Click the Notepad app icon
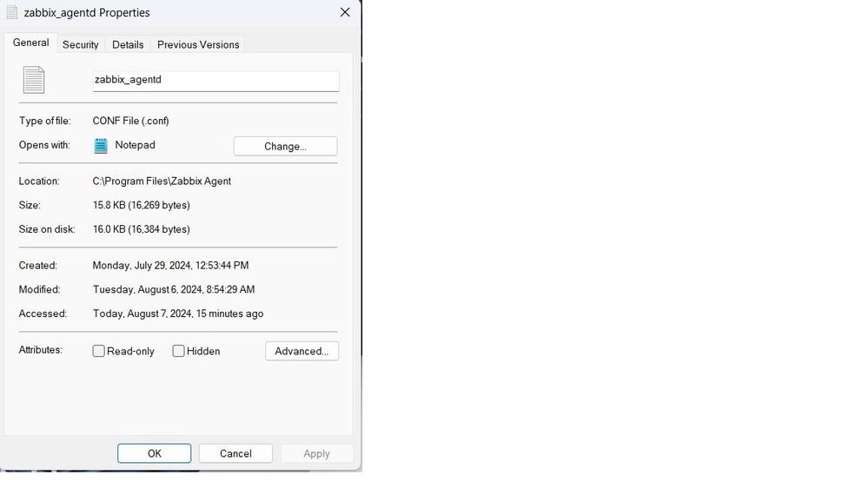The image size is (868, 488). [x=101, y=146]
